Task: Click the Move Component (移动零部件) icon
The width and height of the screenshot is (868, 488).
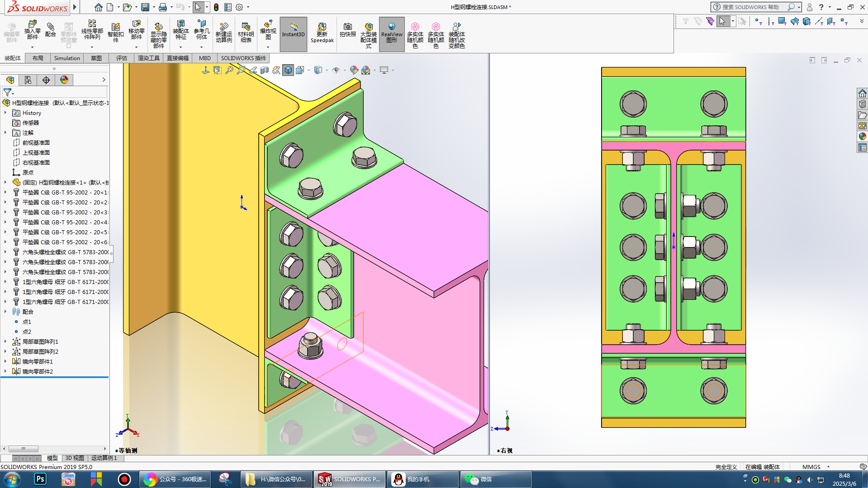Action: point(137,30)
